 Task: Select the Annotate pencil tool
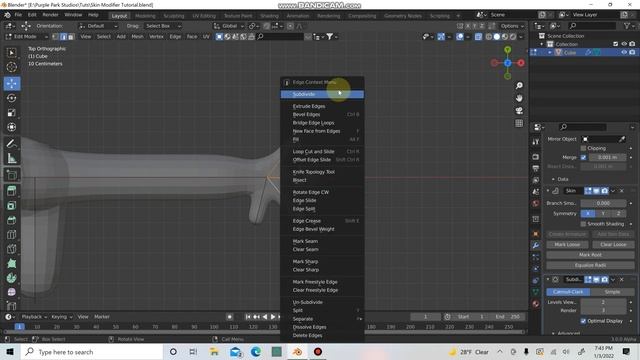12,144
